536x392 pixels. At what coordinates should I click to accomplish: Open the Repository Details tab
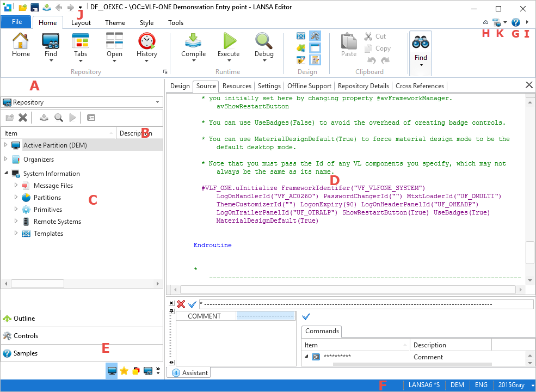point(364,86)
